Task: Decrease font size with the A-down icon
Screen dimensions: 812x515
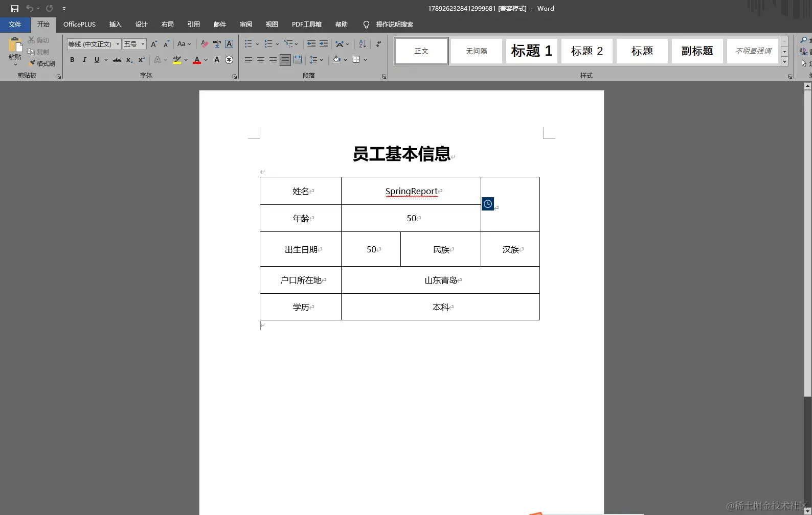Action: (166, 44)
